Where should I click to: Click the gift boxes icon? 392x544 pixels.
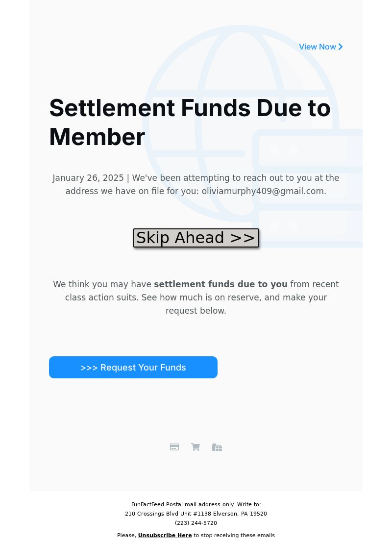pos(217,447)
